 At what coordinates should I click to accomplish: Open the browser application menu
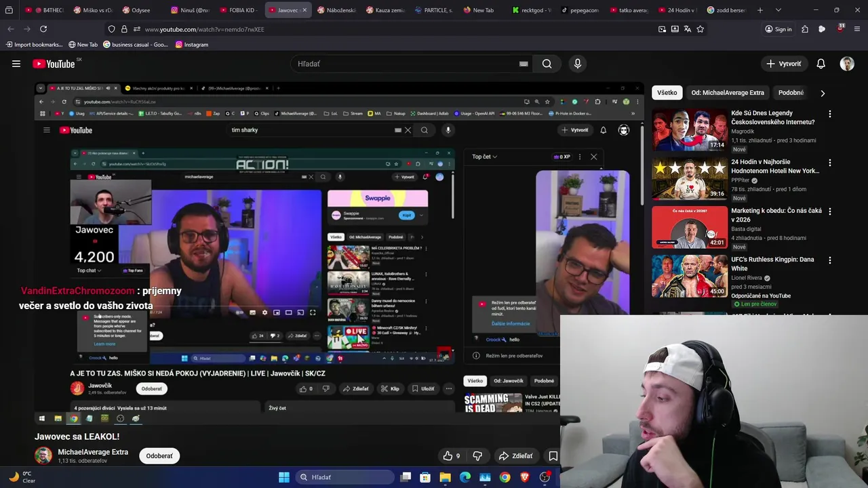(x=857, y=29)
